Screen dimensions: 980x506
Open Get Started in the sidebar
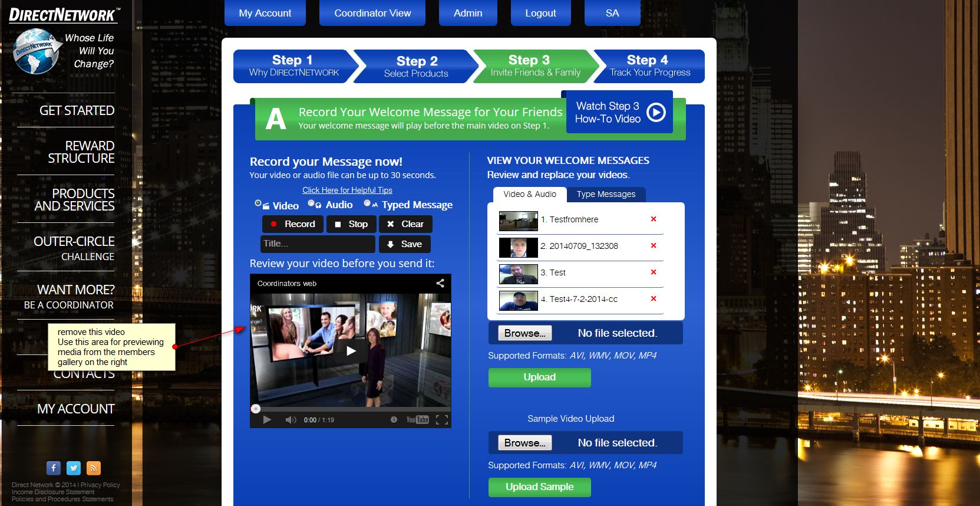point(77,110)
